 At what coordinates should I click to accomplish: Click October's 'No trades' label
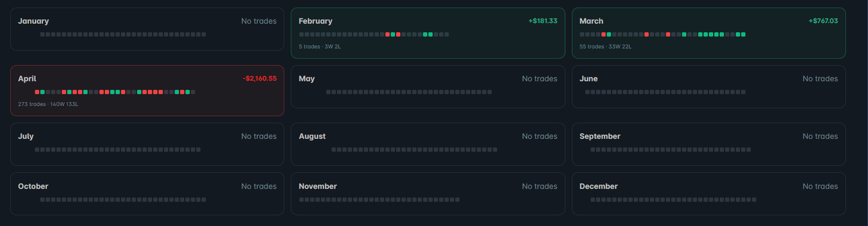click(259, 186)
